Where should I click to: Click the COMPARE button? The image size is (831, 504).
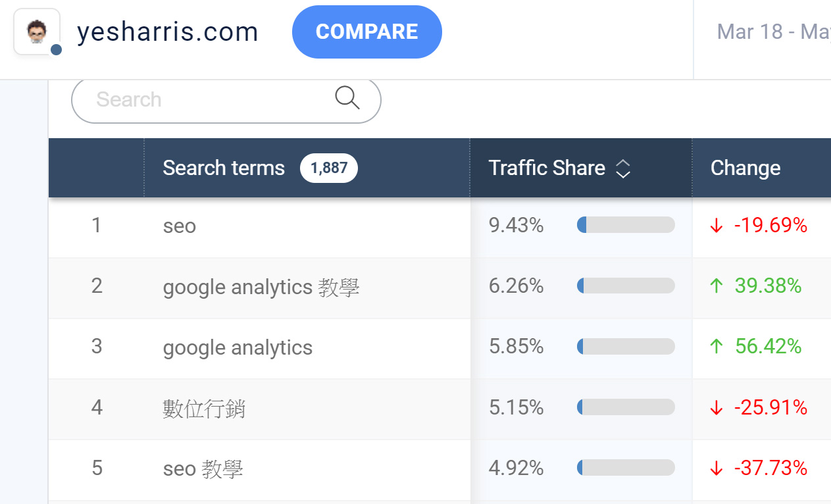(x=367, y=32)
